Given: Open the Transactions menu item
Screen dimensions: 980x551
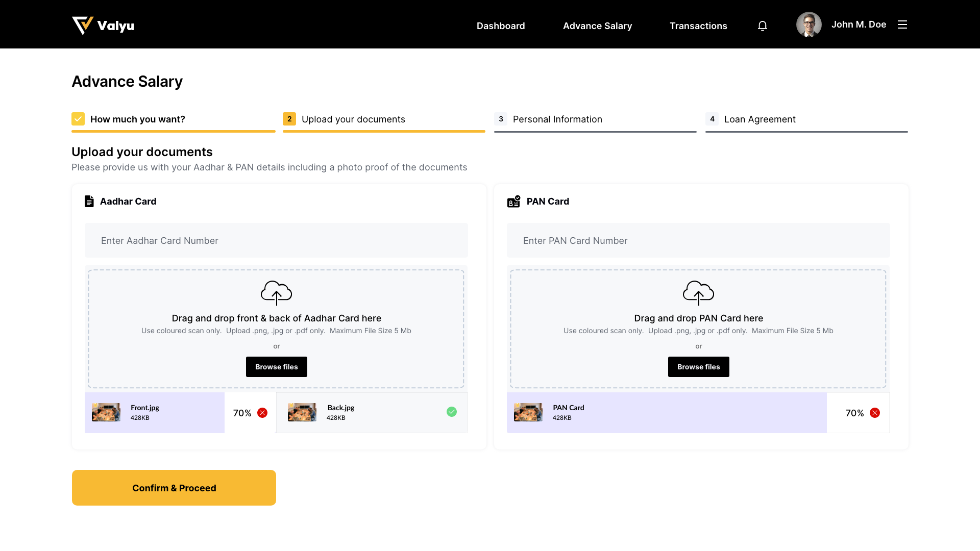Looking at the screenshot, I should pyautogui.click(x=698, y=26).
